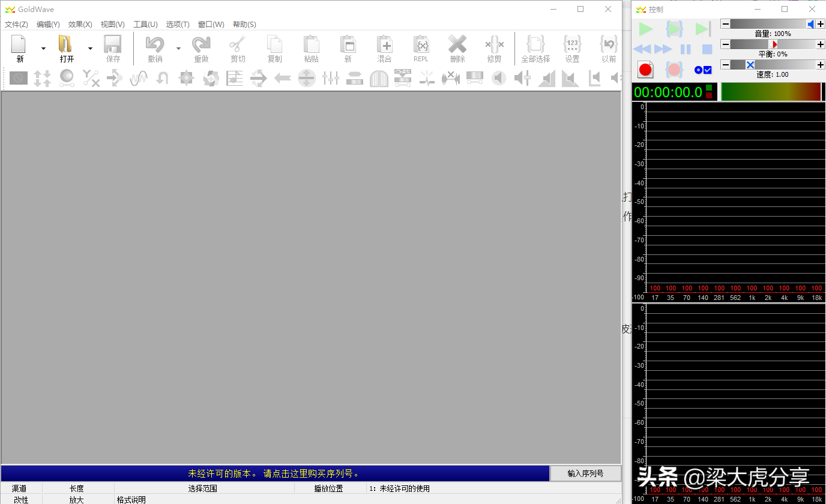Click the 修剪 (Trim) toolbar icon
Viewport: 826px width, 504px height.
(494, 44)
